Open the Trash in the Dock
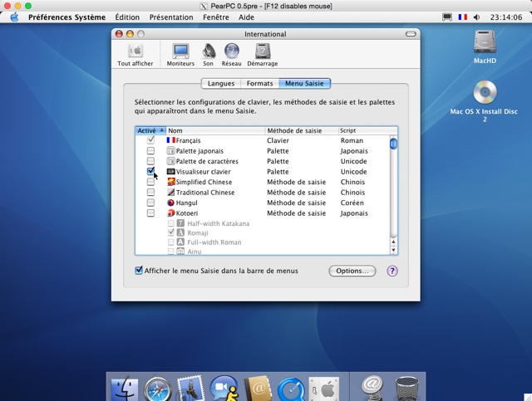Screen dimensions: 532x401 (407, 389)
